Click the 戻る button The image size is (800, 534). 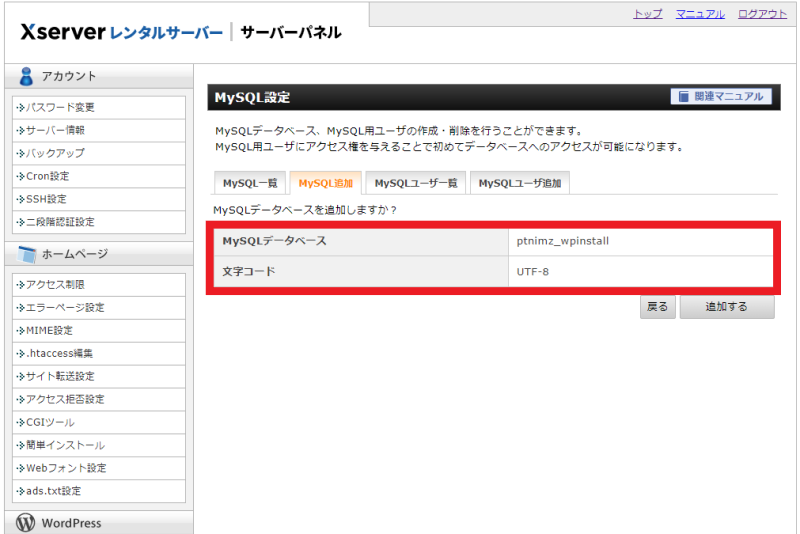[658, 307]
